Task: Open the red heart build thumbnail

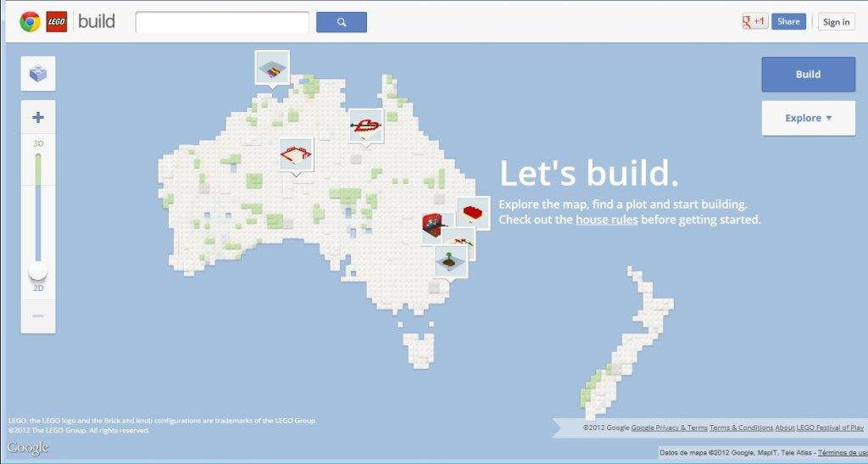Action: (x=366, y=126)
